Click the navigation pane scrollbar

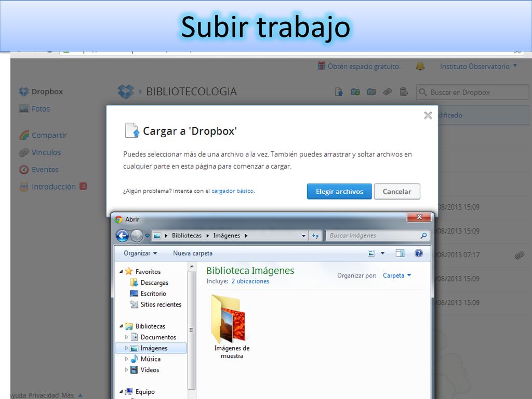tap(191, 329)
